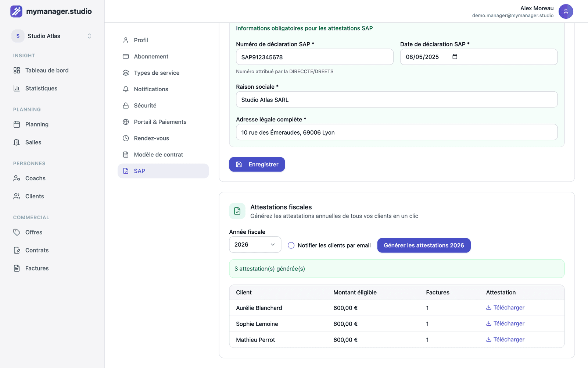The width and height of the screenshot is (588, 368).
Task: Open the calendar picker icon in date field
Action: (x=455, y=57)
